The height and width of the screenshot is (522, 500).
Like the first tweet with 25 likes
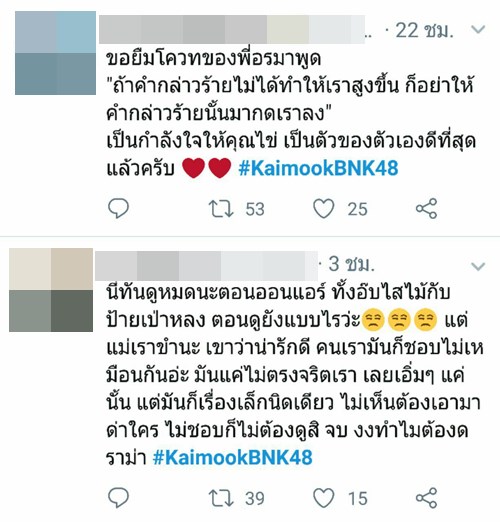[x=323, y=209]
